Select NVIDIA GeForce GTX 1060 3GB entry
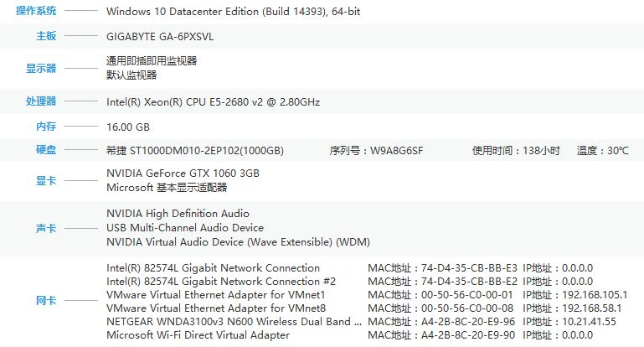Screen dimensions: 644x347 coord(183,173)
